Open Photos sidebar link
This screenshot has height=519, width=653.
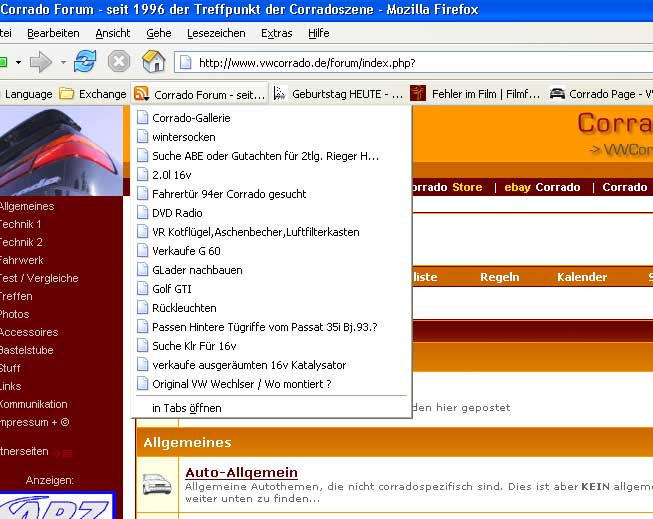point(15,314)
